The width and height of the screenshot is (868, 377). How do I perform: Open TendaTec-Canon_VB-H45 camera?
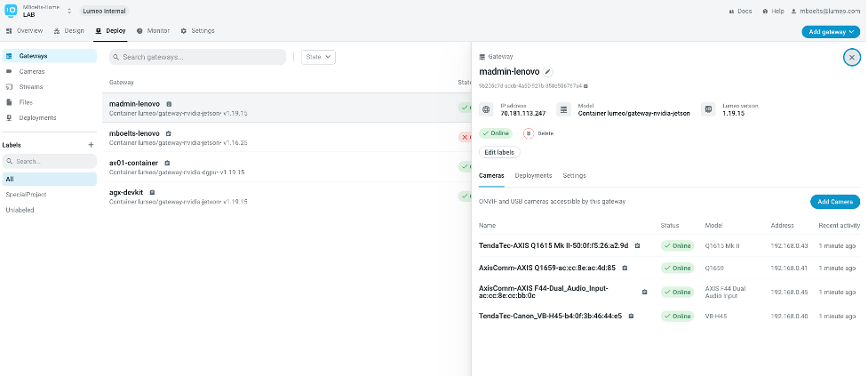[x=550, y=316]
